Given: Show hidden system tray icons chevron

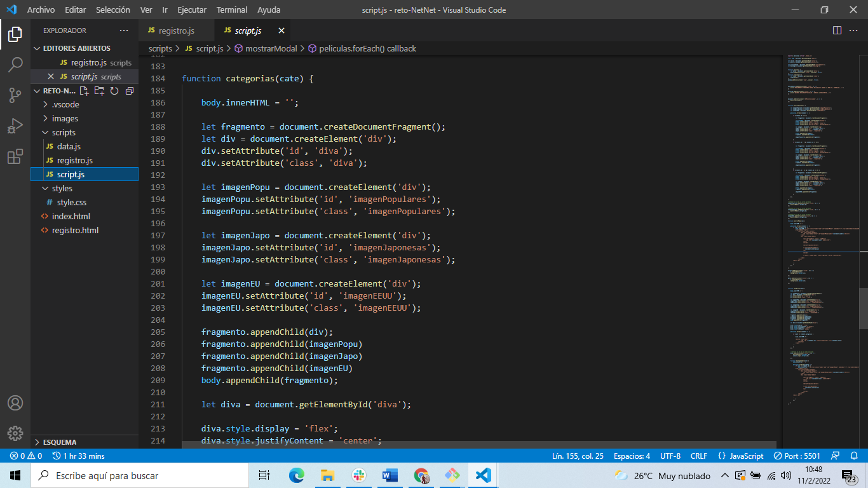Looking at the screenshot, I should click(724, 475).
